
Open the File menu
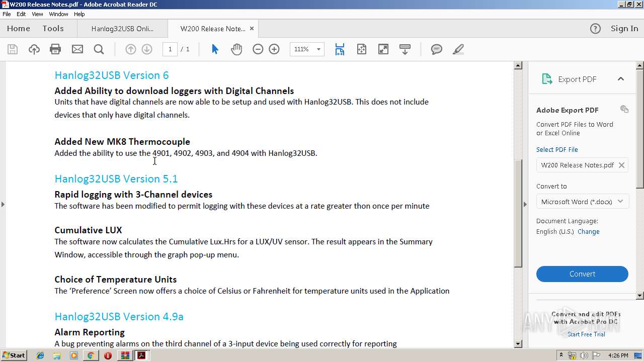7,14
